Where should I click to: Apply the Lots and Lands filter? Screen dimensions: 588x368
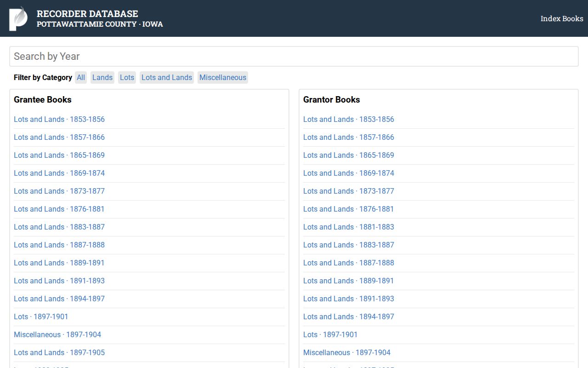pyautogui.click(x=167, y=77)
